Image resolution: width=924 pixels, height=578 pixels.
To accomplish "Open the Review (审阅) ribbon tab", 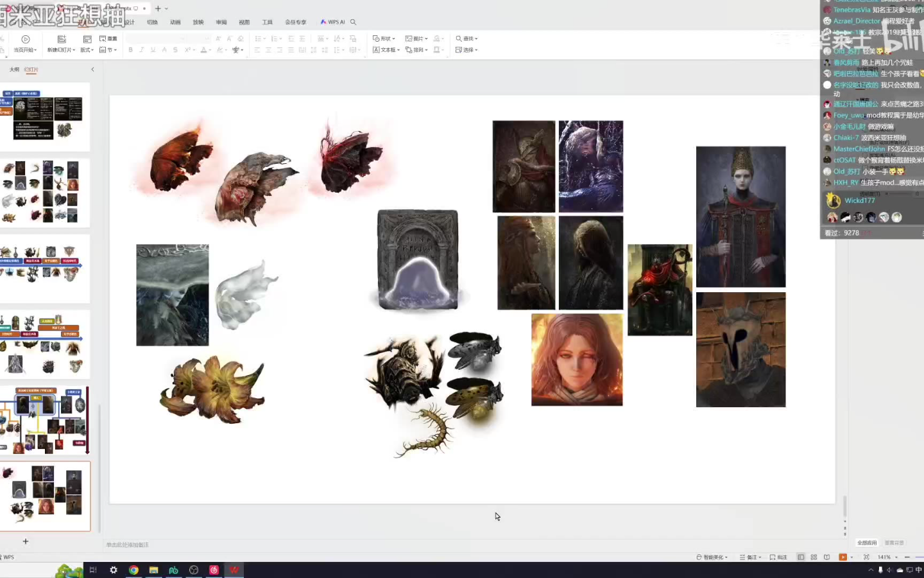I will [x=221, y=22].
